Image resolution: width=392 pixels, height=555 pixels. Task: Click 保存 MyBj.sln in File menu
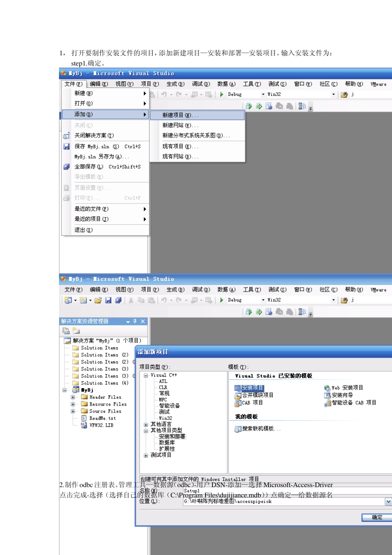coord(105,147)
